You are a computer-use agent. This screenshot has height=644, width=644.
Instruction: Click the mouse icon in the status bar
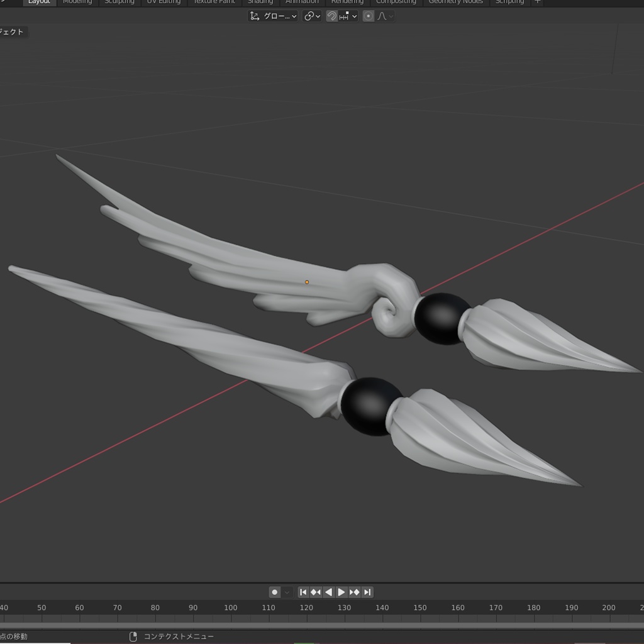pyautogui.click(x=133, y=636)
